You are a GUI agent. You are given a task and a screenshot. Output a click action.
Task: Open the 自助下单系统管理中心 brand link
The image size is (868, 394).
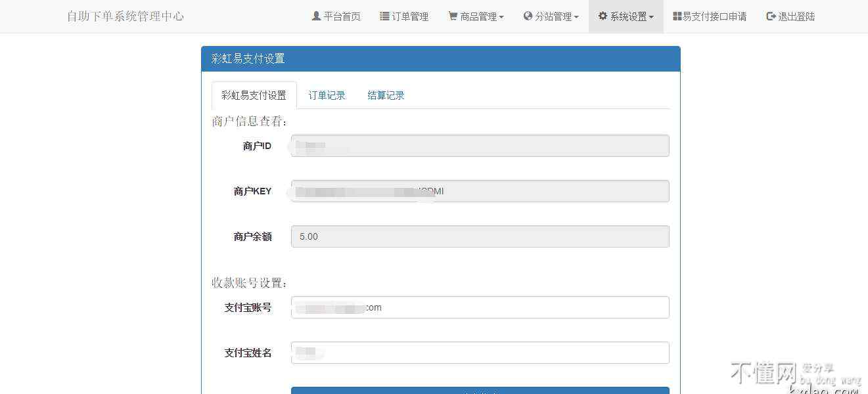point(126,16)
